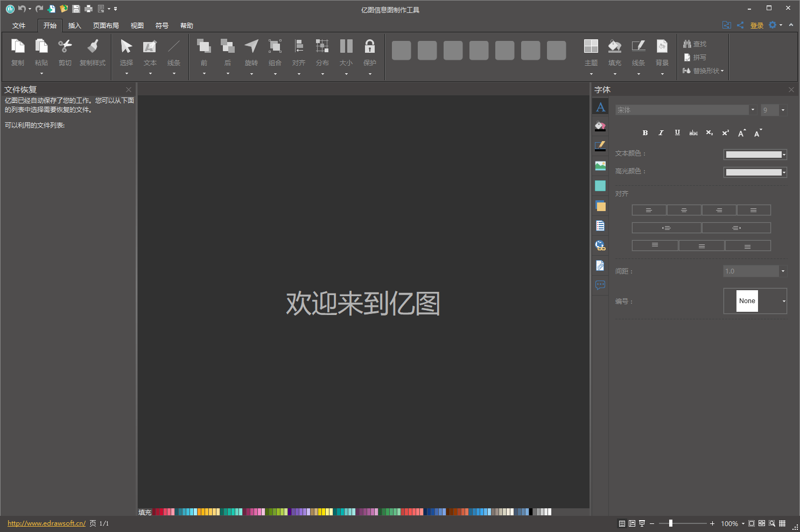Set left text alignment in 对齐 section
The image size is (800, 532).
click(649, 211)
